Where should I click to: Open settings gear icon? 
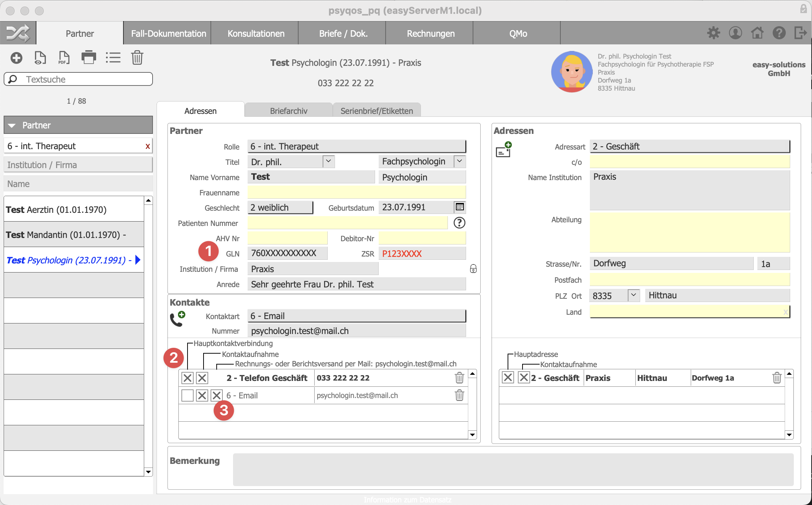pyautogui.click(x=713, y=33)
